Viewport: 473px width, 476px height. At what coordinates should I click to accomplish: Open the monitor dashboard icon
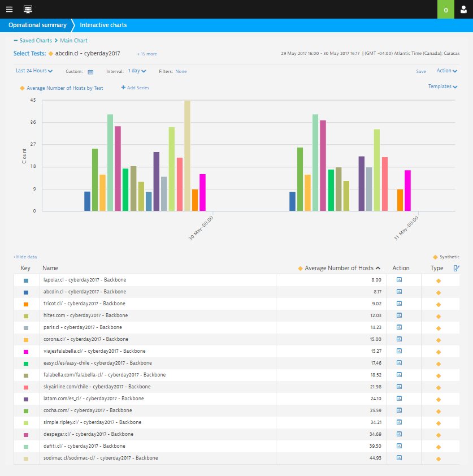point(28,9)
